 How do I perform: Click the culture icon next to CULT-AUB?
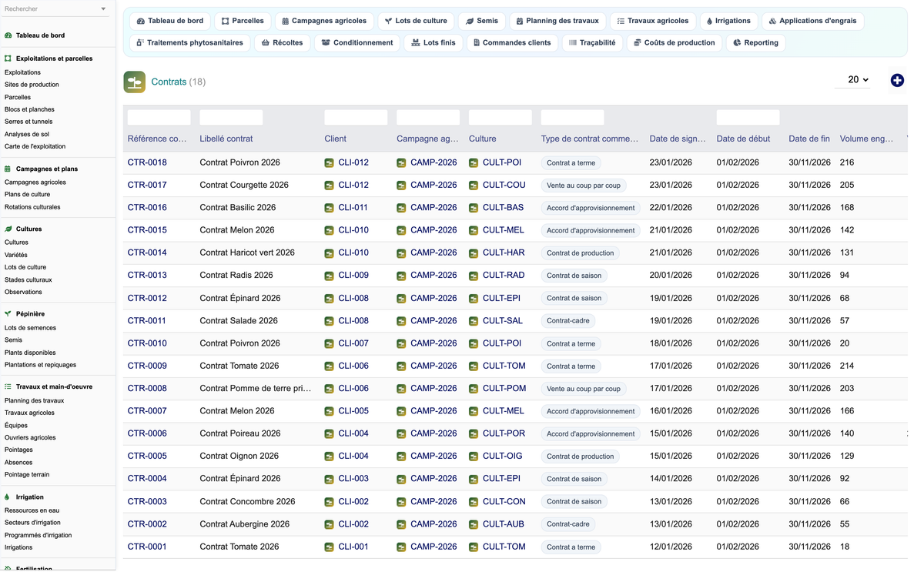(x=474, y=525)
